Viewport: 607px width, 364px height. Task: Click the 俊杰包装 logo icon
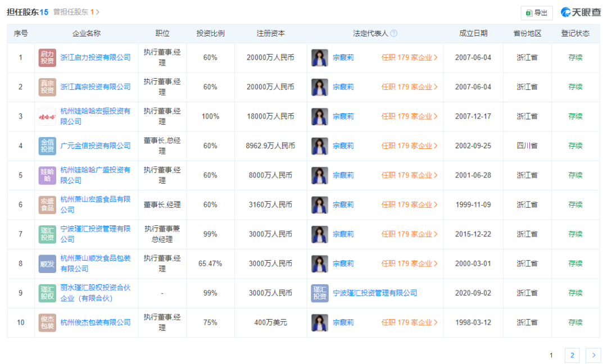point(47,322)
